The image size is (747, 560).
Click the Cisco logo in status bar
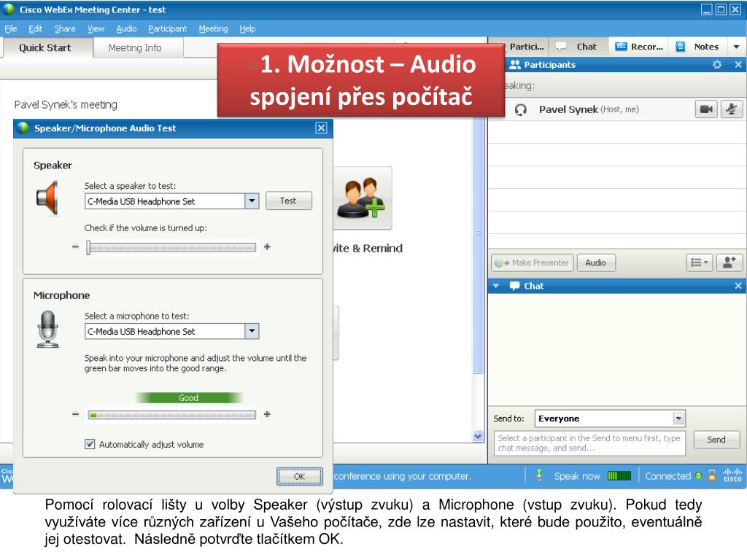(x=732, y=475)
